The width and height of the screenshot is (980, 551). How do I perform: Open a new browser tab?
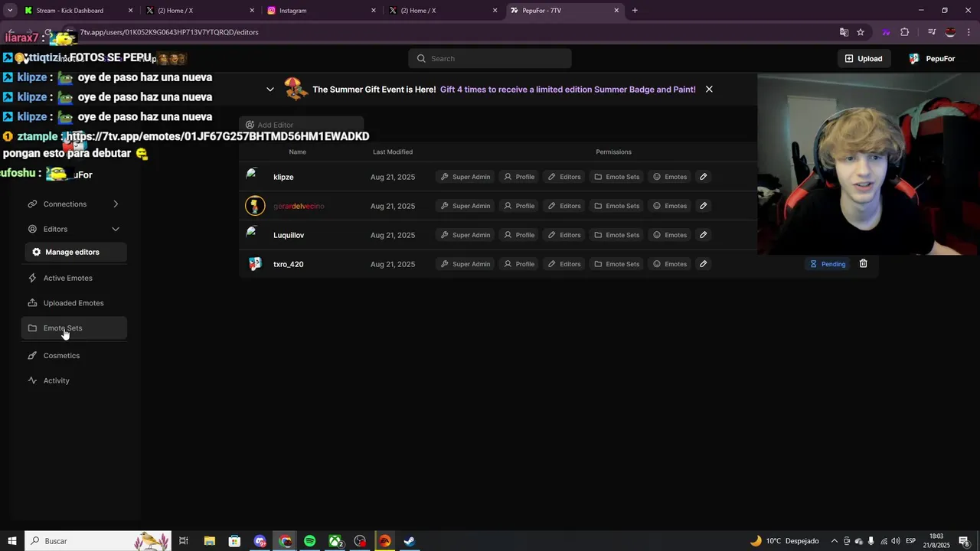pos(635,11)
